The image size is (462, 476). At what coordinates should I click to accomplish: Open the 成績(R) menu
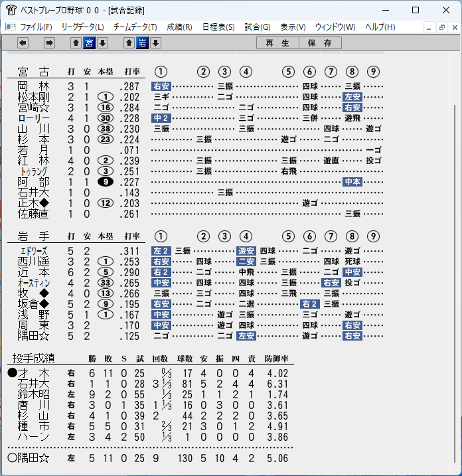point(179,27)
